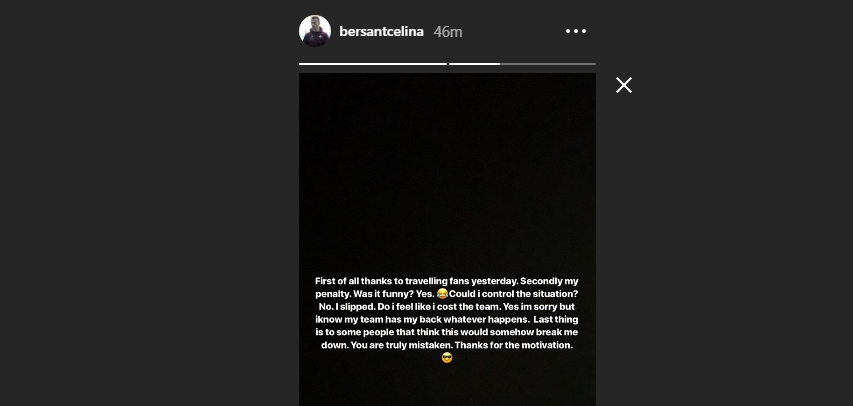This screenshot has height=406, width=853.
Task: Click the filled part of the second progress segment
Action: click(x=474, y=64)
